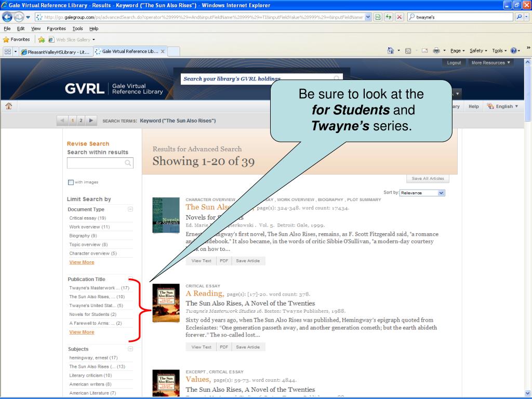Close the Gale Virtual Reference Library tab
The image size is (532, 399).
163,51
